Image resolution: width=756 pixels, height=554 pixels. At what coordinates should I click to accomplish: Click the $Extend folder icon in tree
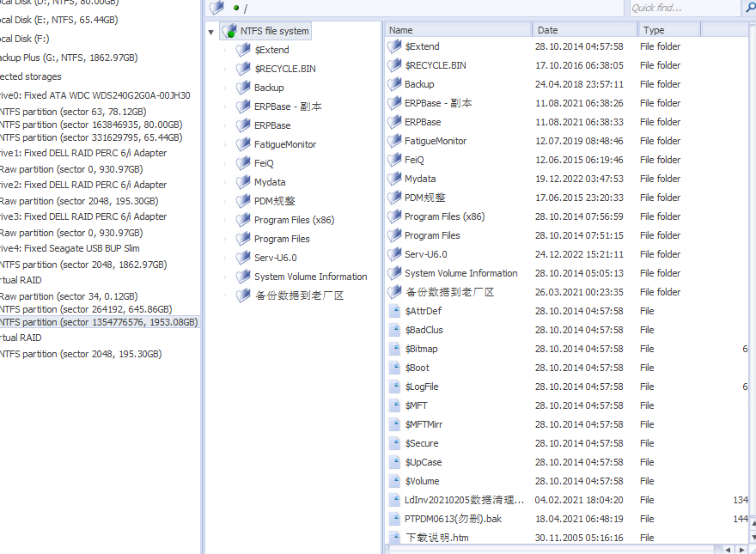(x=243, y=50)
